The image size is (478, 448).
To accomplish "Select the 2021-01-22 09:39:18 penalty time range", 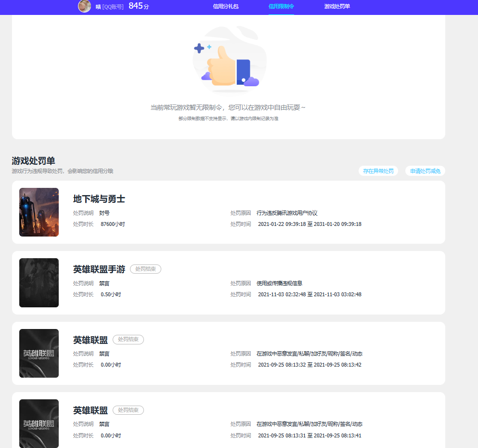I will [310, 224].
